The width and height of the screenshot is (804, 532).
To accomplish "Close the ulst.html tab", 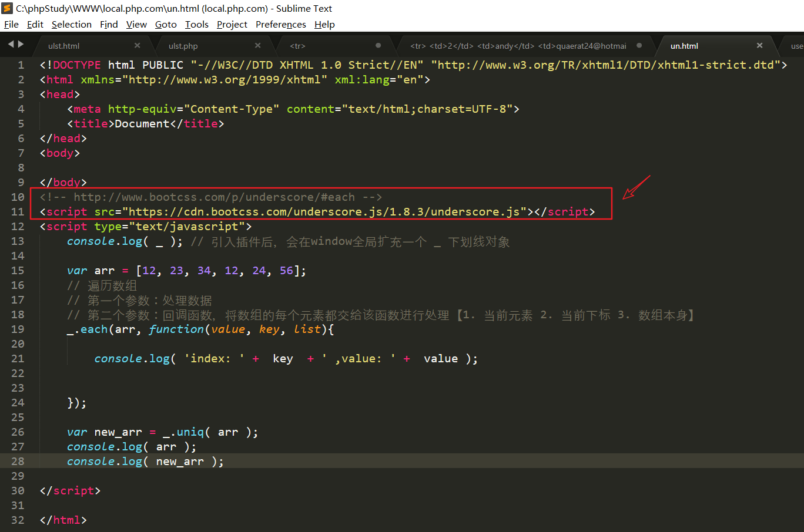I will 137,46.
